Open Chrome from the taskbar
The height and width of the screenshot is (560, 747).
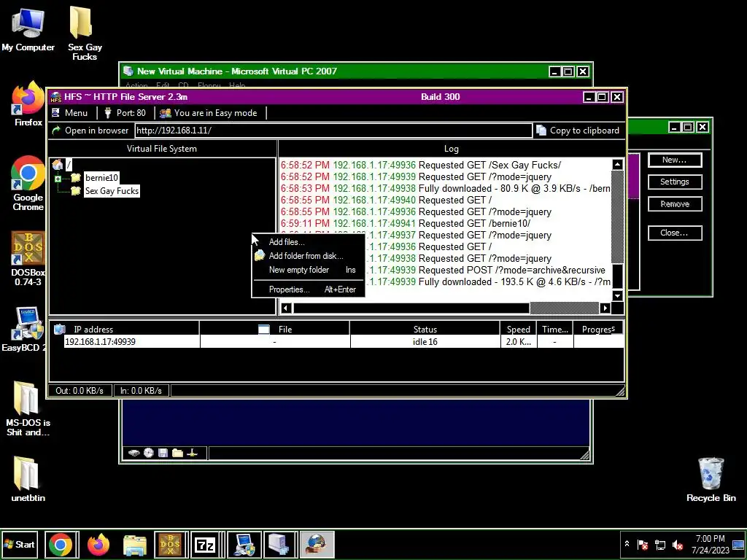click(61, 545)
